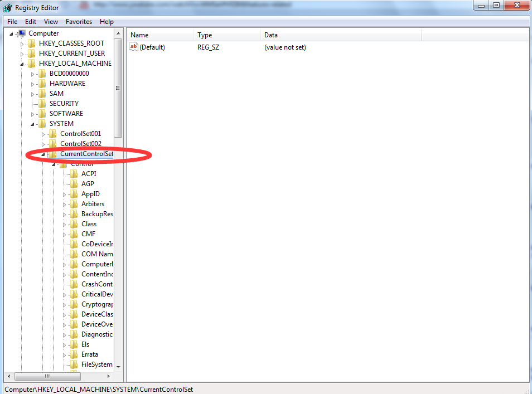
Task: Expand the HKEY_CLASSES_ROOT key
Action: (x=22, y=44)
